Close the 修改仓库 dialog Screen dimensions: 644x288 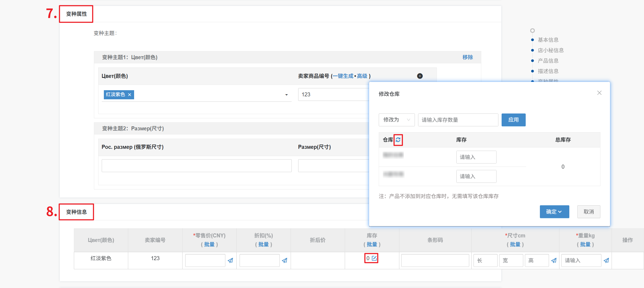pos(599,93)
